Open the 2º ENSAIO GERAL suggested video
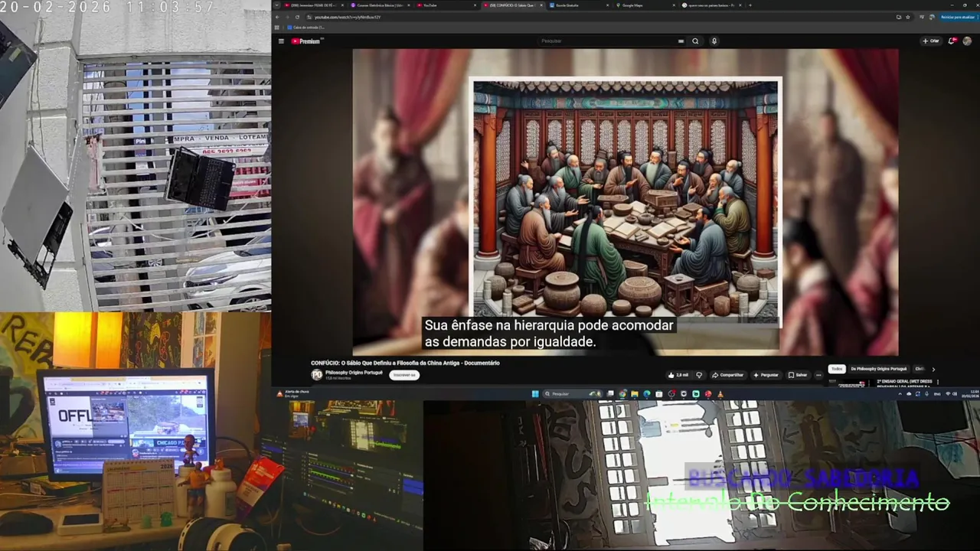Screen dimensions: 980x551 point(905,381)
